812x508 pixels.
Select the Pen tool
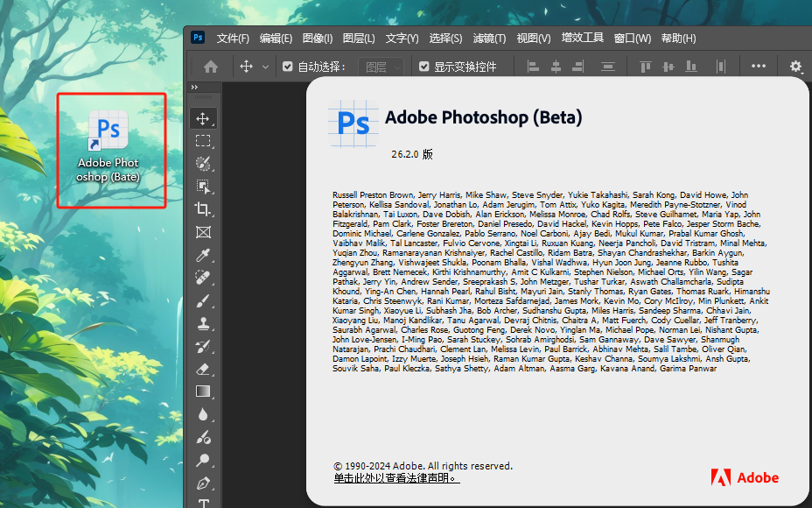(203, 483)
